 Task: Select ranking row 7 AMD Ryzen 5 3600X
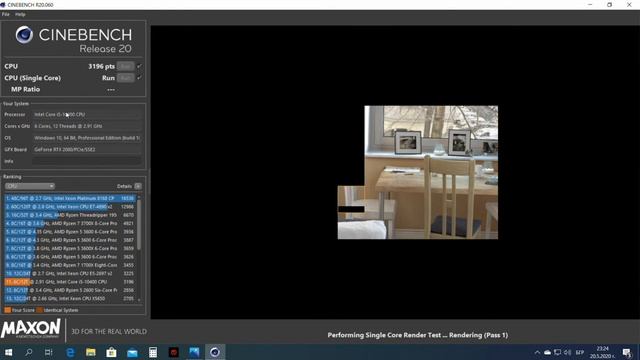point(70,248)
